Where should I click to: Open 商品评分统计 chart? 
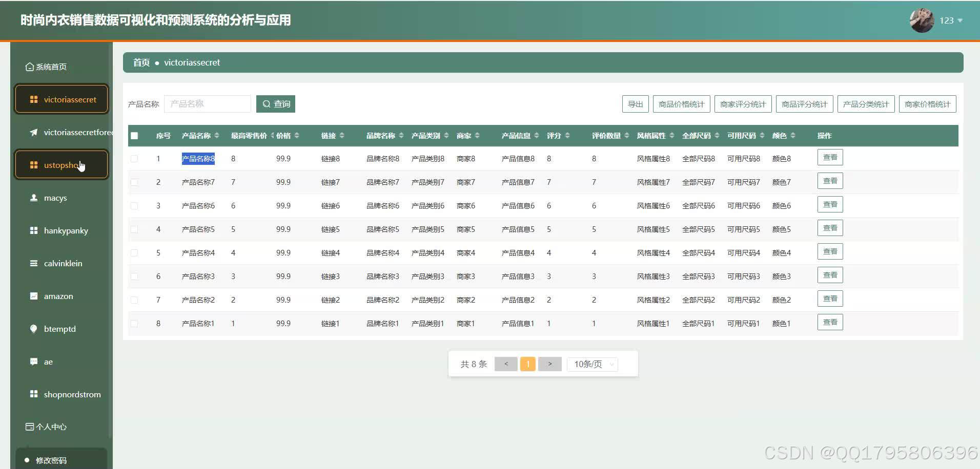click(805, 104)
